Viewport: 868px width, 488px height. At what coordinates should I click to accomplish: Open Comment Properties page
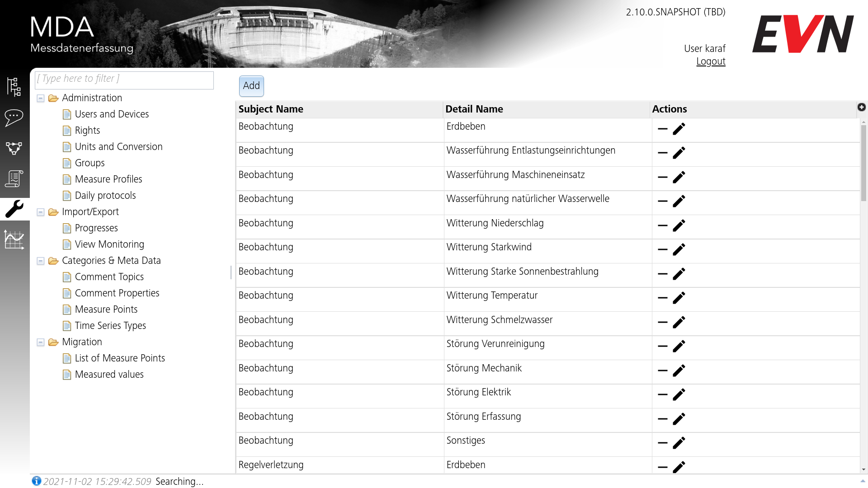(x=117, y=293)
